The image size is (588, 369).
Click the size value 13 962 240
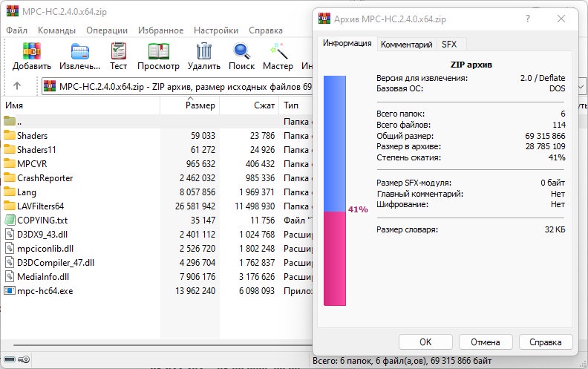(x=195, y=290)
